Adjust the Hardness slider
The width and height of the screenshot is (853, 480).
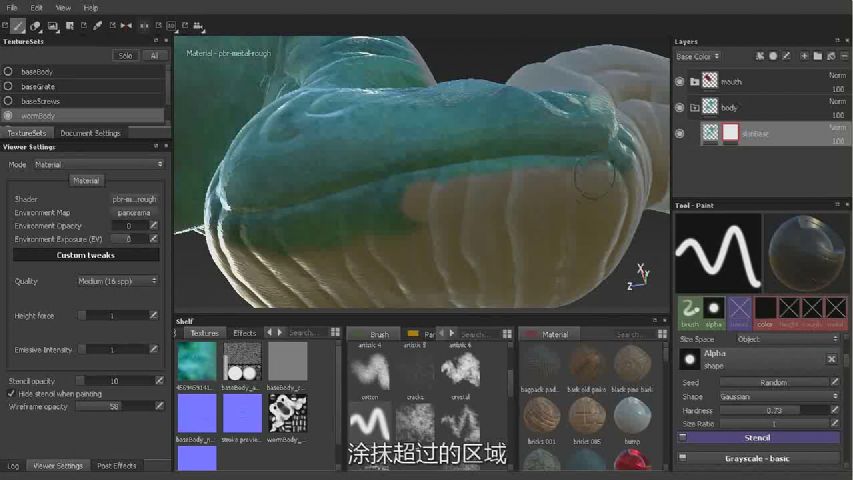(x=773, y=410)
